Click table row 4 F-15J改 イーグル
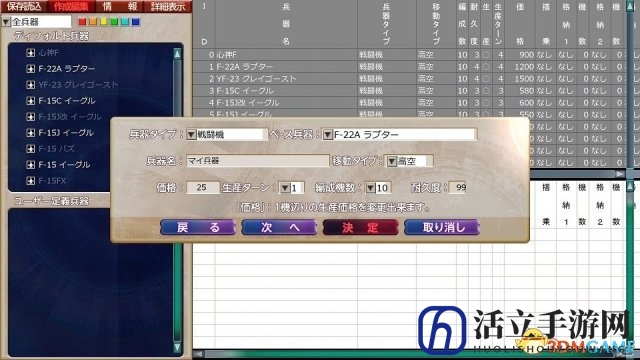Viewport: 640px width, 360px height. [409, 102]
